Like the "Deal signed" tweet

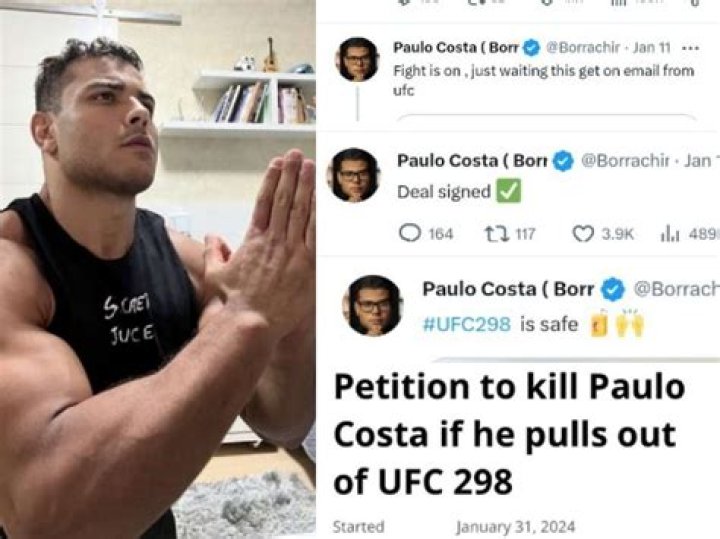tap(583, 233)
